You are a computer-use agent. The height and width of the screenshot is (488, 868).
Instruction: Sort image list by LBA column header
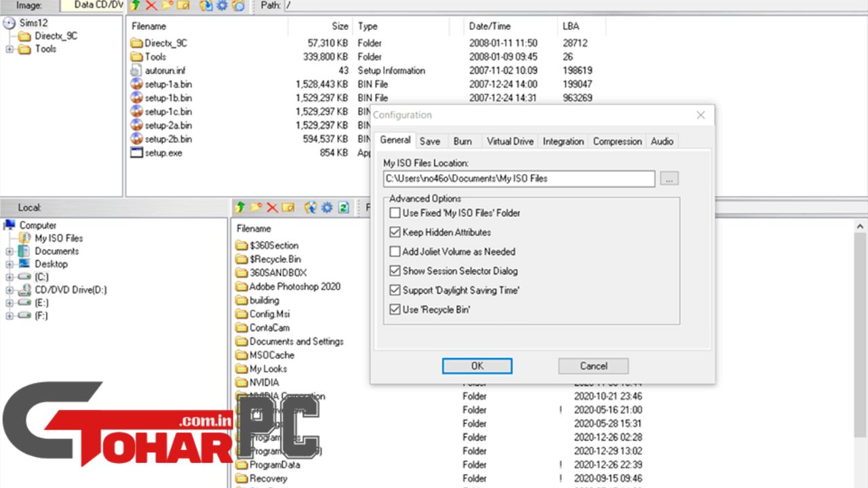[x=582, y=26]
